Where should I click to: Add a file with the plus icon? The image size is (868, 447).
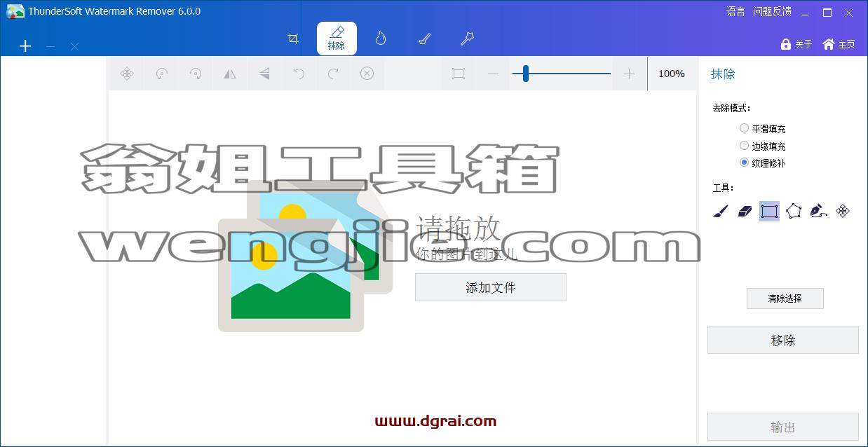pos(25,46)
